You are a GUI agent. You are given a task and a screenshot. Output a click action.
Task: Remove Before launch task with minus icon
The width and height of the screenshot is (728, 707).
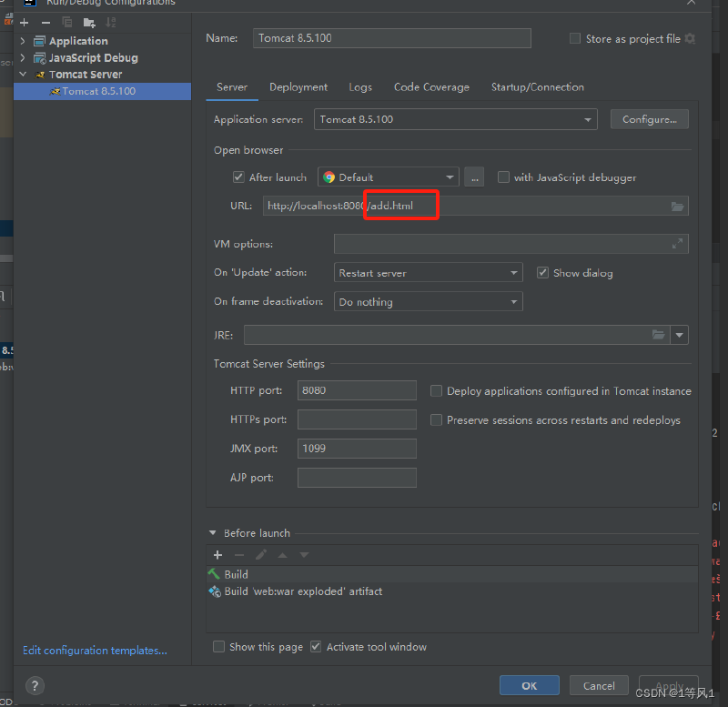[x=239, y=555]
